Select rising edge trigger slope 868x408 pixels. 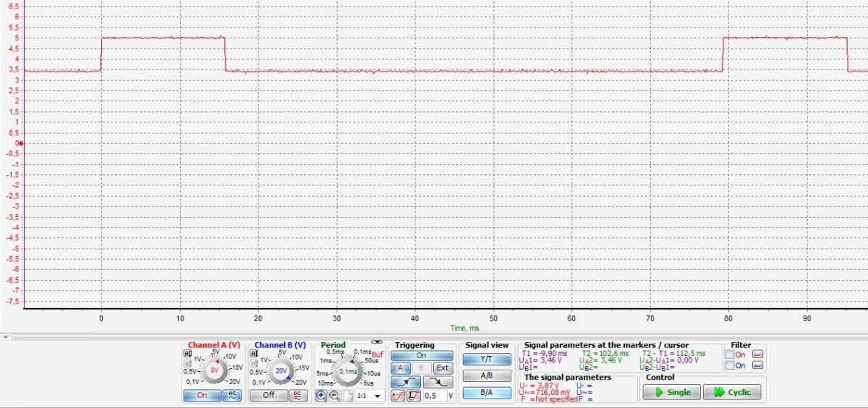pyautogui.click(x=406, y=381)
